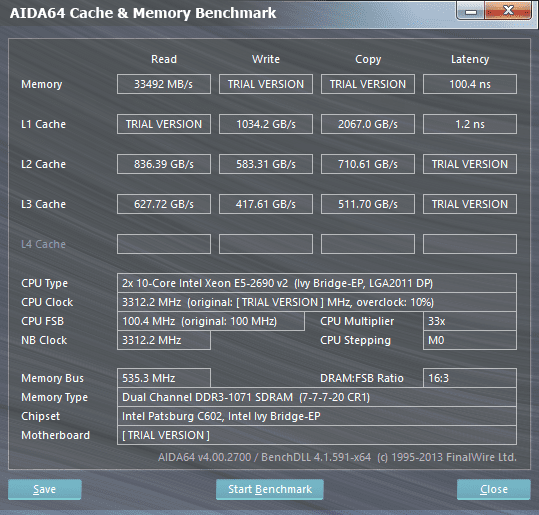Click the Motherboard field showing [ TRIAL VERSION ]
The image size is (539, 515).
317,435
